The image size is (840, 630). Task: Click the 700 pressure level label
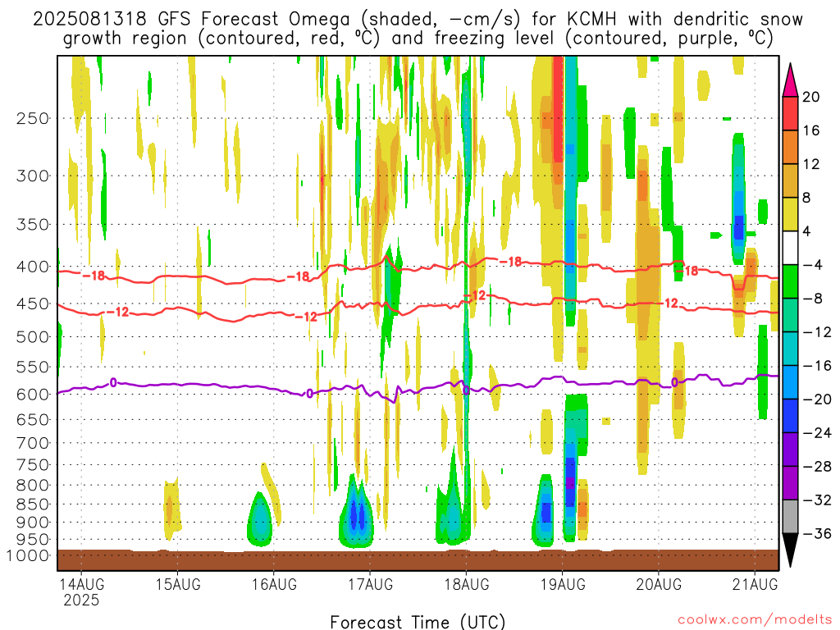click(33, 443)
